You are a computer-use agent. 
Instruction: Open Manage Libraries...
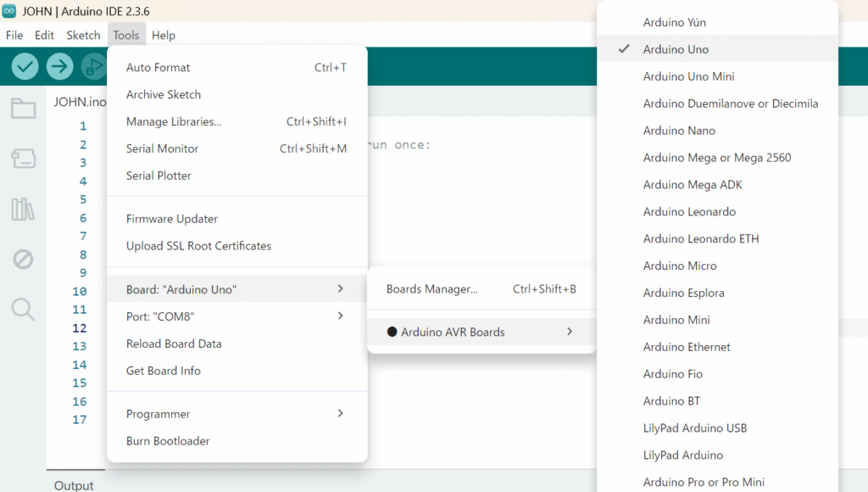tap(237, 121)
